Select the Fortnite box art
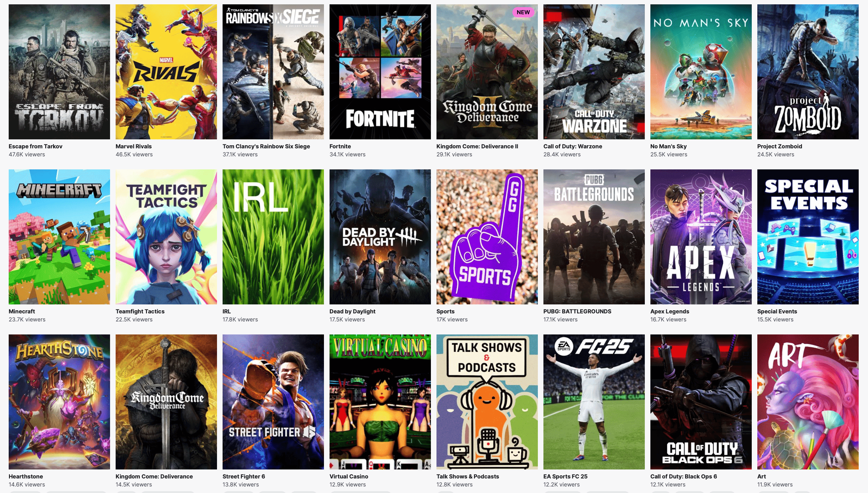Image resolution: width=868 pixels, height=493 pixels. [x=380, y=72]
